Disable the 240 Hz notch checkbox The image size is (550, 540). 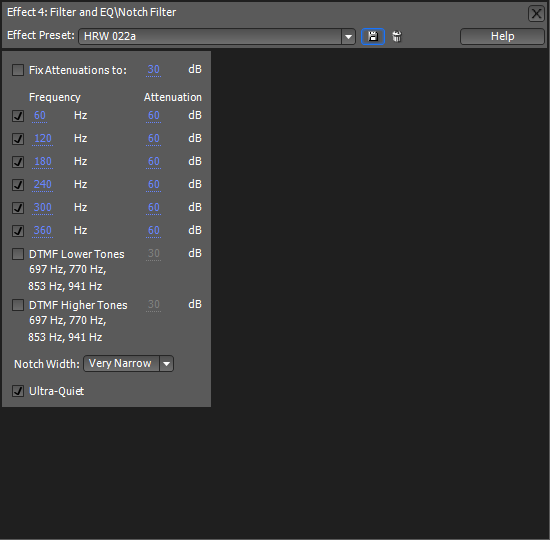(x=18, y=185)
